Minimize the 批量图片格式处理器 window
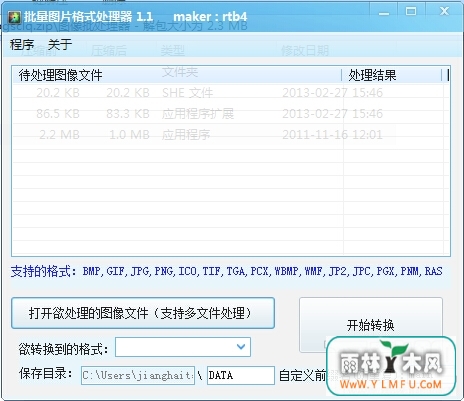464x401 pixels. 384,13
